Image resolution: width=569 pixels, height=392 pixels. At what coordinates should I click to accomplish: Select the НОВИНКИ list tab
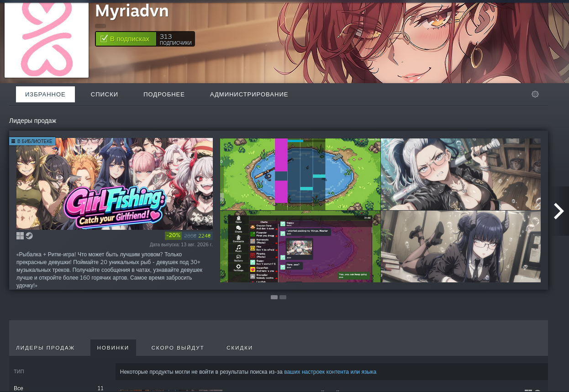[x=113, y=348]
